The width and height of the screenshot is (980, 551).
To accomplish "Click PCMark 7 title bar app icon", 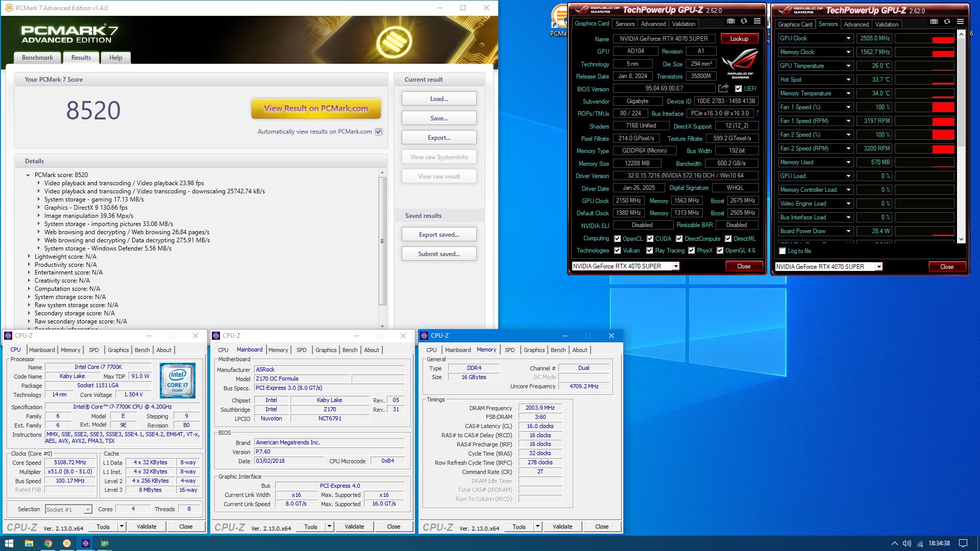I will click(9, 8).
